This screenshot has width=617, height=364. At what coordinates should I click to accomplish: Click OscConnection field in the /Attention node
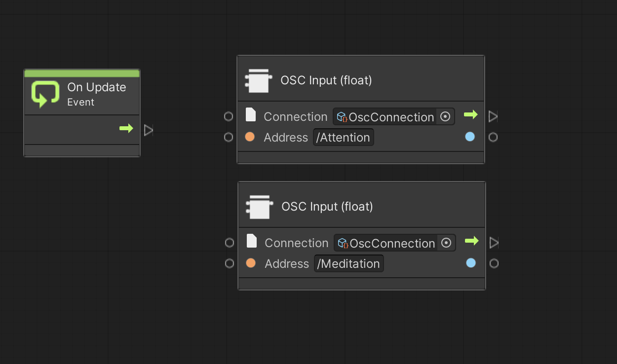point(385,117)
